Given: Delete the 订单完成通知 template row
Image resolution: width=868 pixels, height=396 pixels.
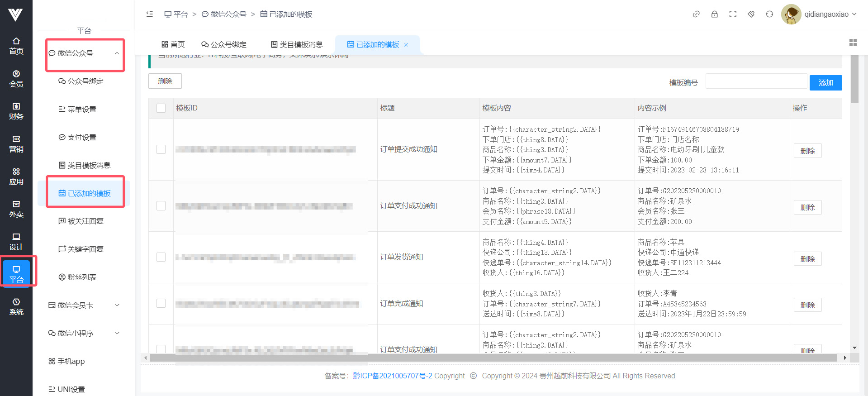Looking at the screenshot, I should [x=807, y=305].
